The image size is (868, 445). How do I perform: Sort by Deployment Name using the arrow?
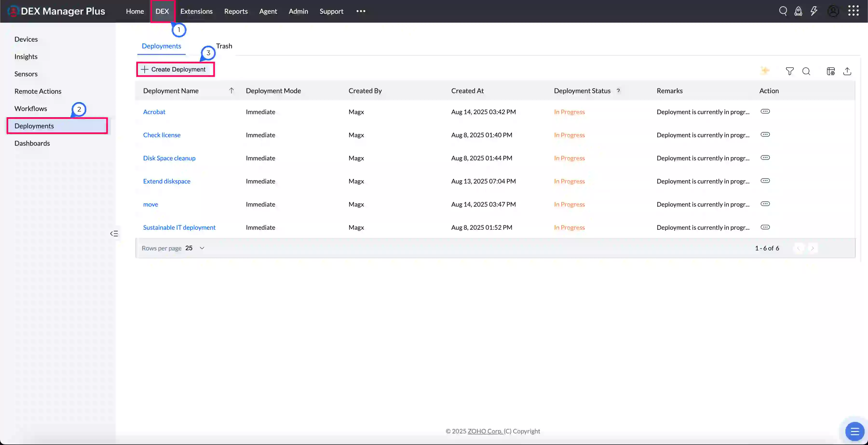(231, 90)
